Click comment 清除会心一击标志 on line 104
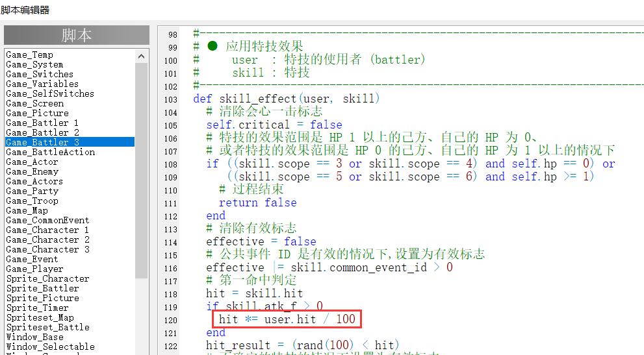The height and width of the screenshot is (355, 644). (x=270, y=111)
